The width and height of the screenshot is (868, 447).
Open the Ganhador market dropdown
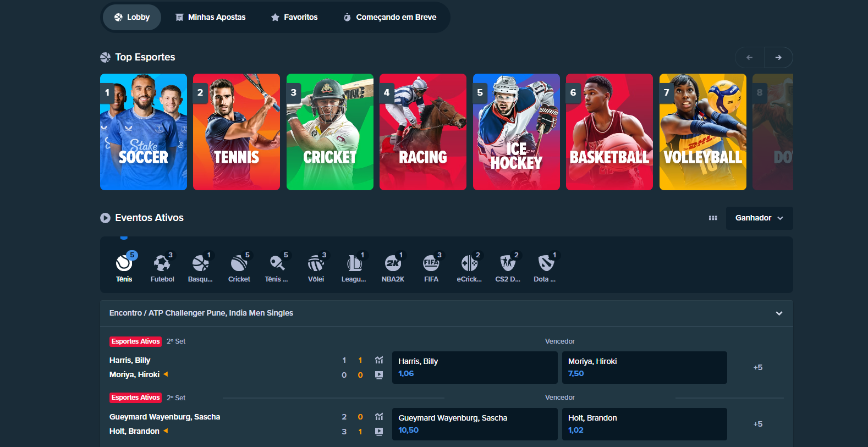pyautogui.click(x=759, y=218)
